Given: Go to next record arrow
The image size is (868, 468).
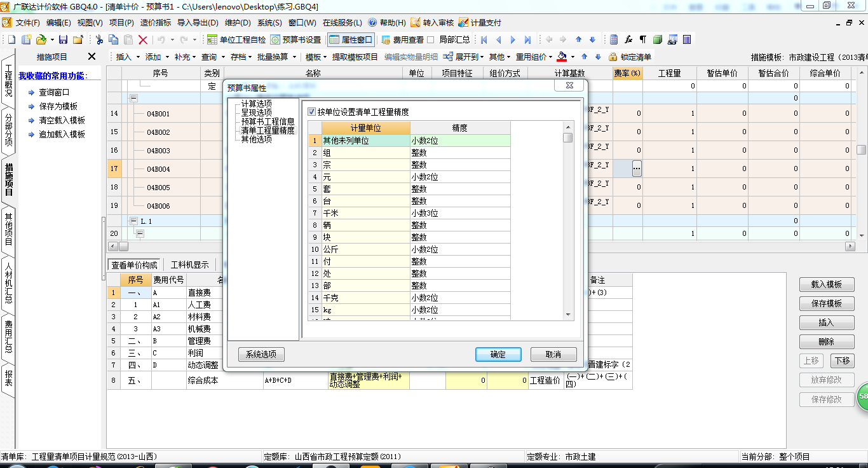Looking at the screenshot, I should 513,39.
